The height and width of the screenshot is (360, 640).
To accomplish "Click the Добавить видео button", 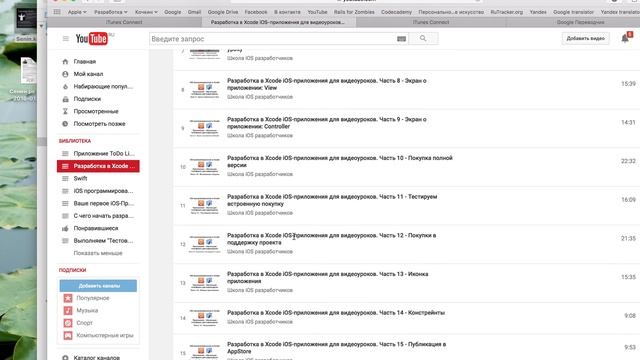I will click(x=585, y=38).
